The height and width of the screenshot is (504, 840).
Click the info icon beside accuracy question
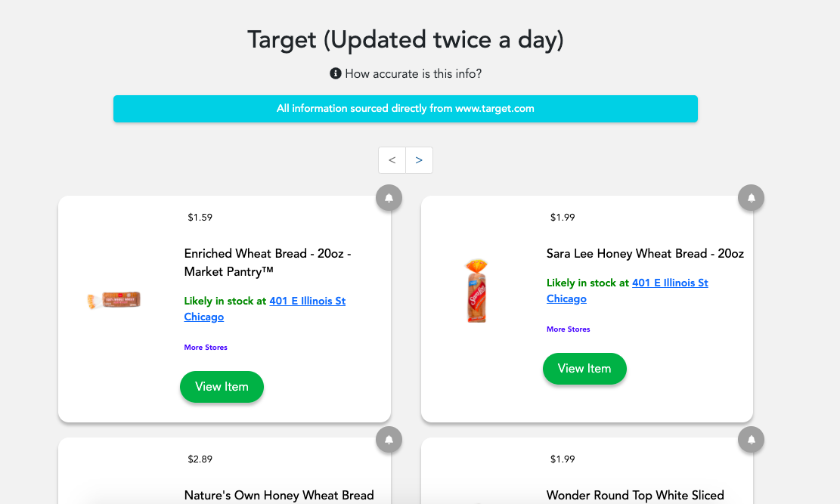[x=336, y=73]
